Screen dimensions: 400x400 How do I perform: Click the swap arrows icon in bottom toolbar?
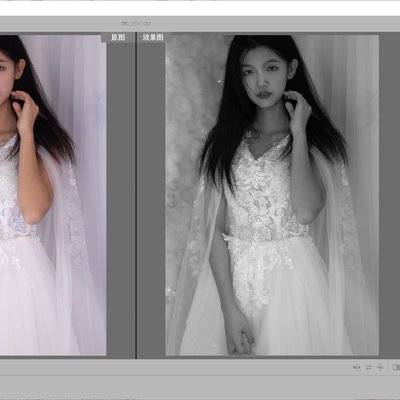(x=369, y=367)
